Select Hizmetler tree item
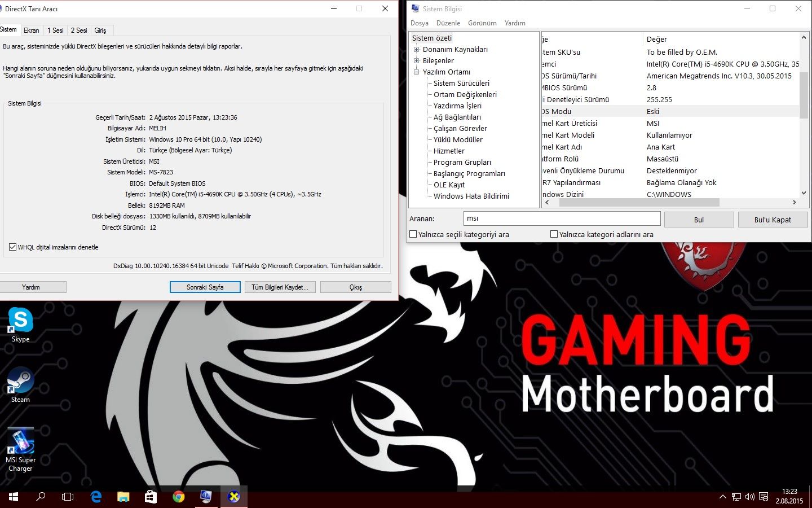 449,151
